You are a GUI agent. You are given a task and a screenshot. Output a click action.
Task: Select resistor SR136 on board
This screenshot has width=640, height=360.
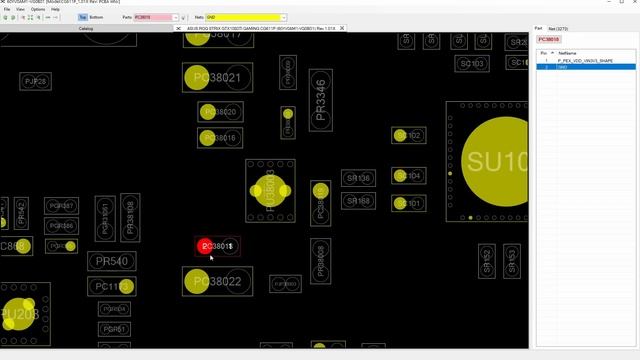(358, 178)
